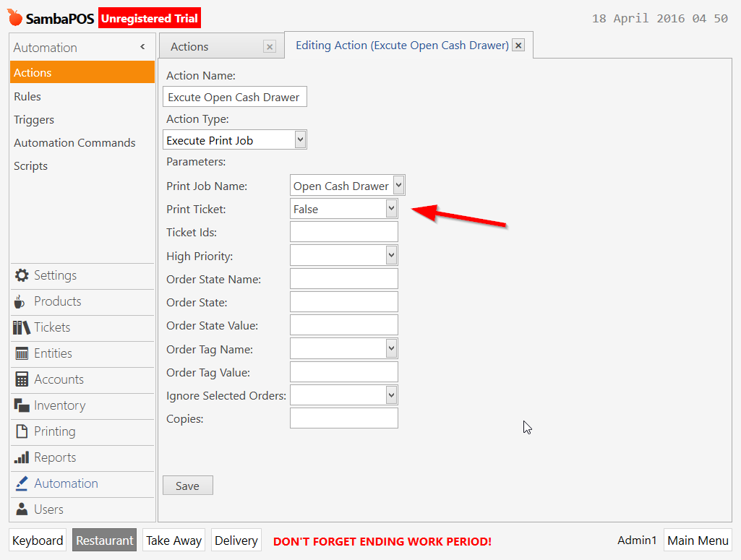Click the Save button
This screenshot has height=560, width=741.
click(x=188, y=486)
